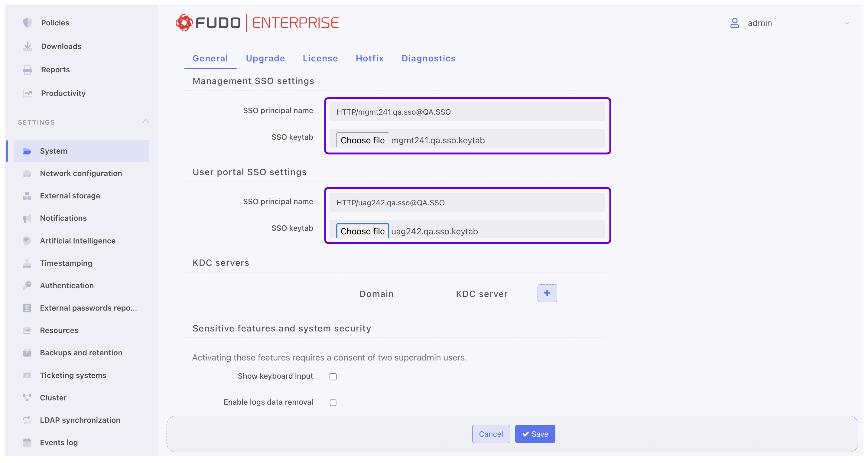Collapse the Settings section chevron
The height and width of the screenshot is (463, 868).
point(145,121)
